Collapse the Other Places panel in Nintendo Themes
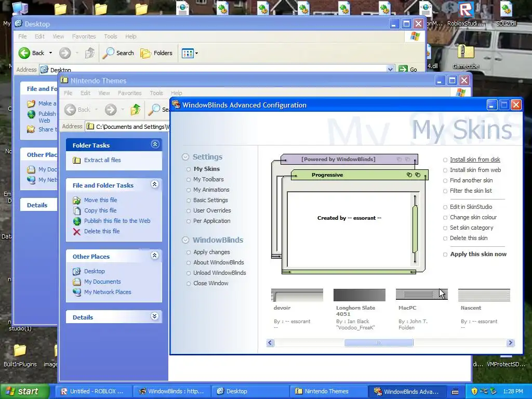Screen dimensions: 532x399 pyautogui.click(x=155, y=256)
